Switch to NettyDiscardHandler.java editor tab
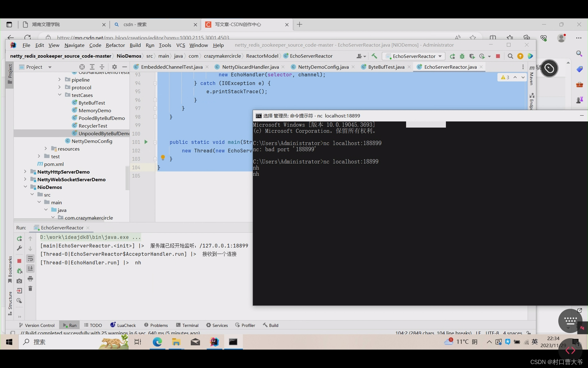 tap(250, 67)
